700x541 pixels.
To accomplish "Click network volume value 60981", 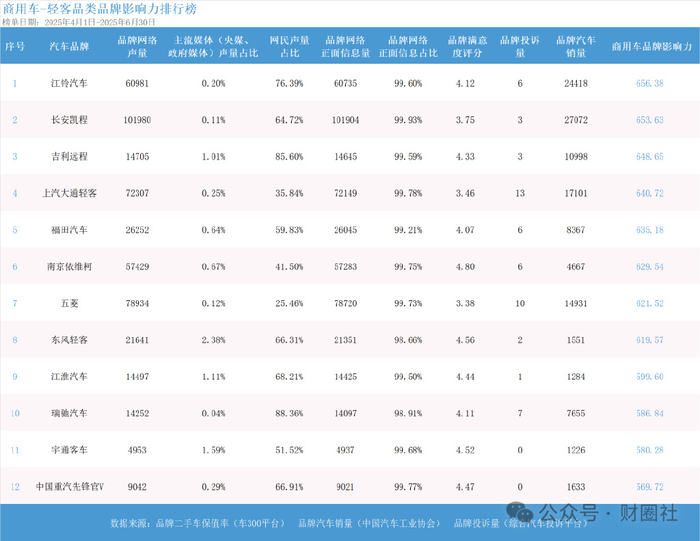I will pos(137,83).
